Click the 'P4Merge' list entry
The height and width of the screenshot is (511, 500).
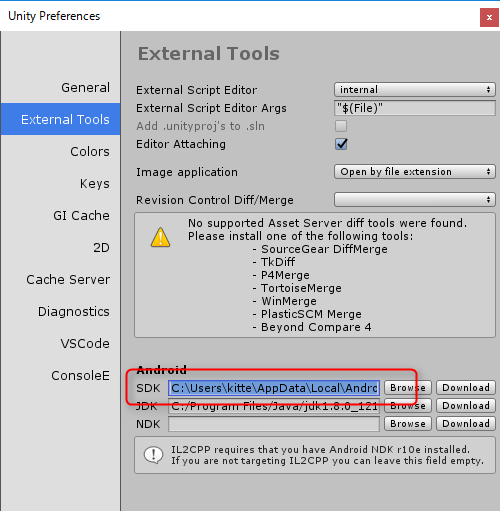[x=285, y=275]
